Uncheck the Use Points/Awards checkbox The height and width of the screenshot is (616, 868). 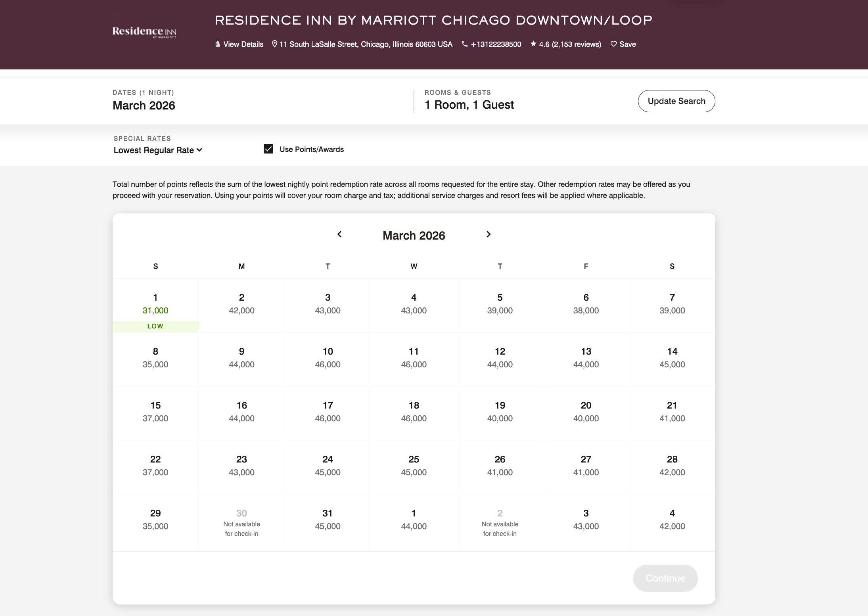(x=268, y=149)
